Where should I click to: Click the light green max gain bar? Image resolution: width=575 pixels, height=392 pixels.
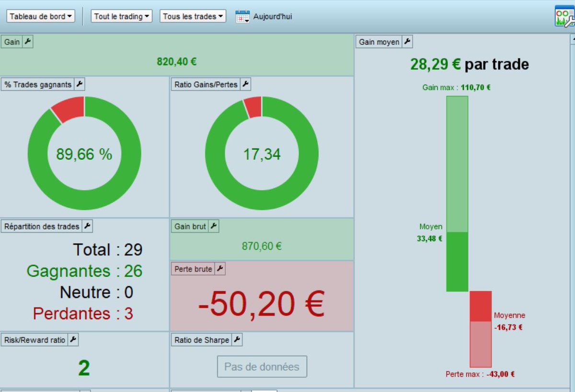point(457,164)
